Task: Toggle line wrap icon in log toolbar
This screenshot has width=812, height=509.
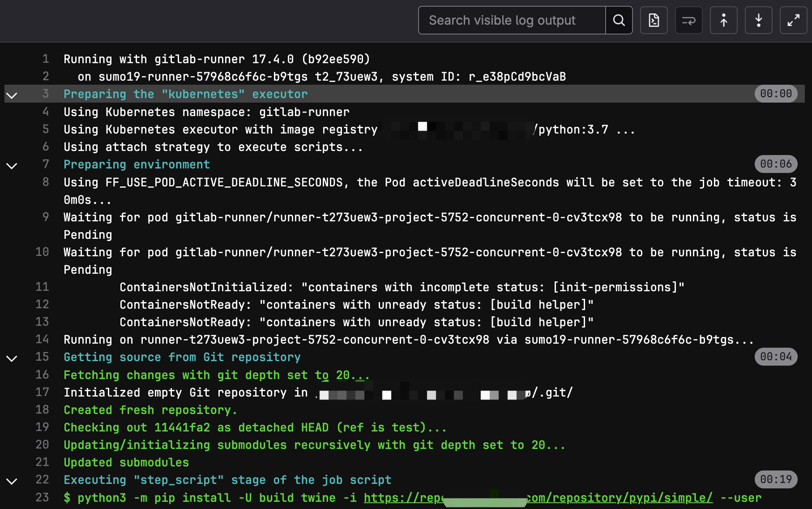Action: 688,20
